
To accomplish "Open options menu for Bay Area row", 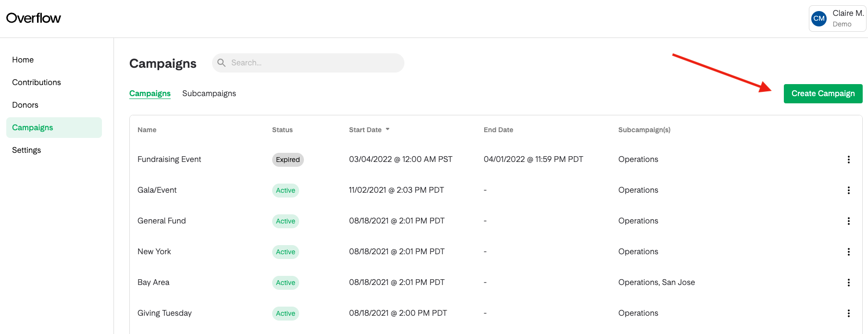I will pos(848,283).
